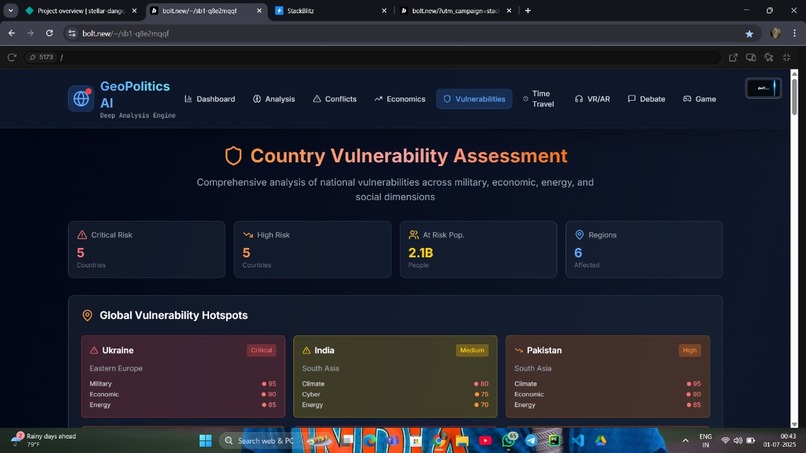The width and height of the screenshot is (806, 453).
Task: Open the Windows Start menu
Action: point(206,441)
